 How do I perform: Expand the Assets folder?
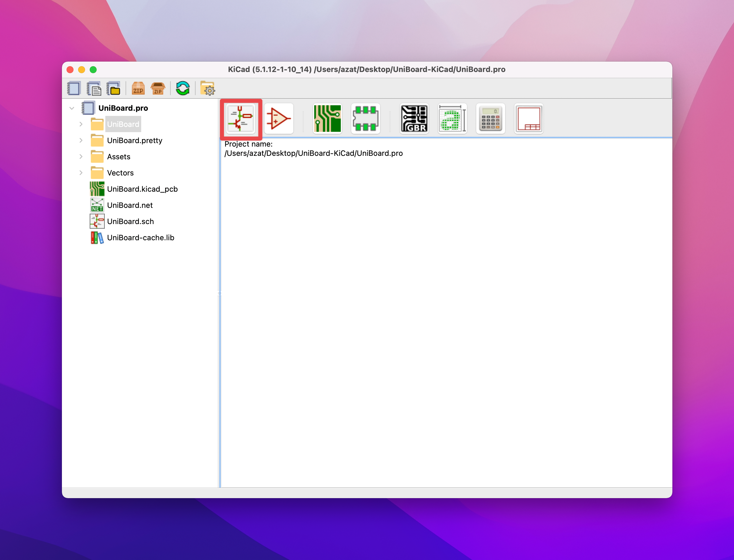click(81, 157)
